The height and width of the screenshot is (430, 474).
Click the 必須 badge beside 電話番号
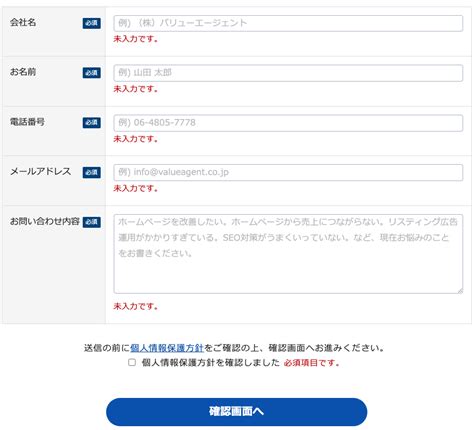(92, 122)
